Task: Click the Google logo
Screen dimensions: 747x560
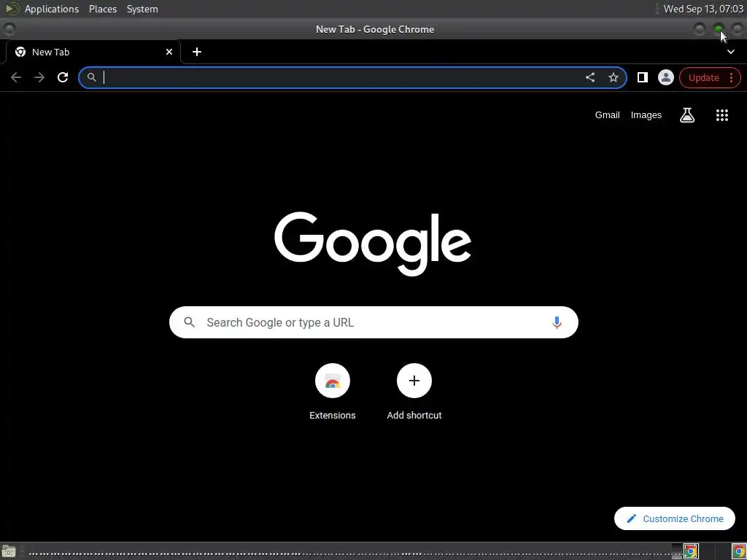Action: (x=373, y=244)
